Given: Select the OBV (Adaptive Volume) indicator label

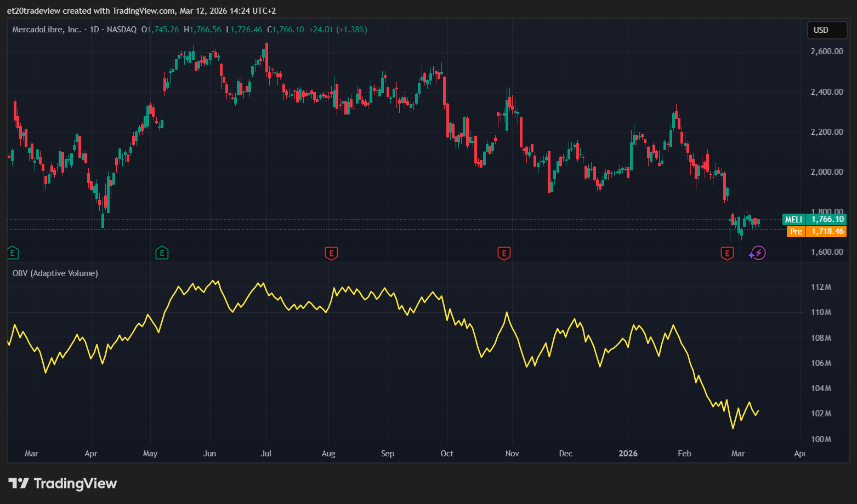Looking at the screenshot, I should [55, 273].
